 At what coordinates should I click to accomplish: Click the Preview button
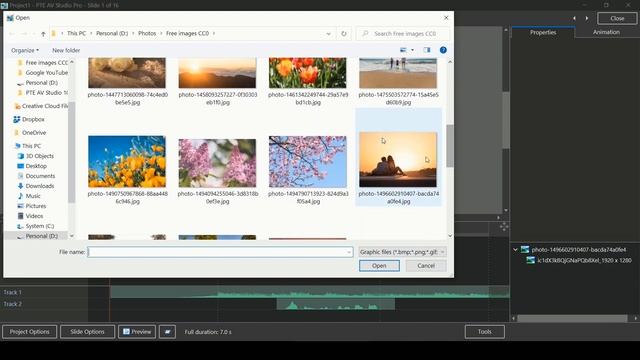click(137, 332)
